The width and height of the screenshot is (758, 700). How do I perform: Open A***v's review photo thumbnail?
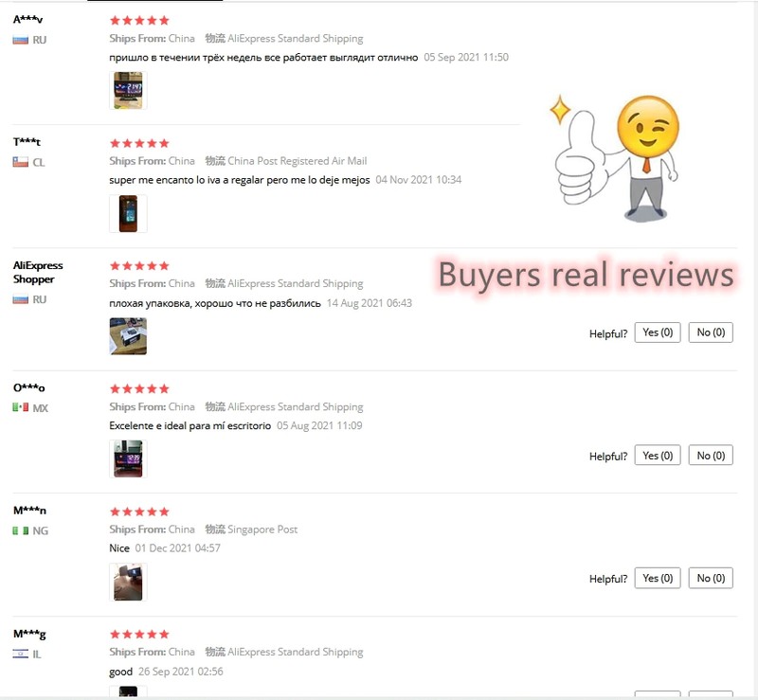[128, 90]
